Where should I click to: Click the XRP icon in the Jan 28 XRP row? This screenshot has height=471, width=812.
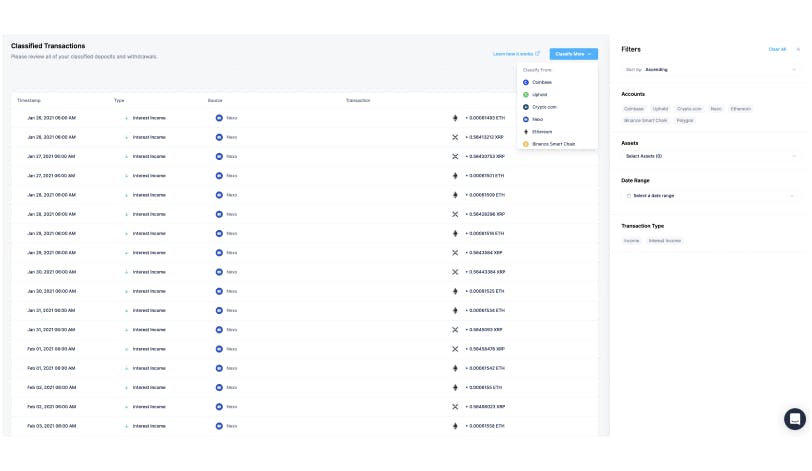point(455,214)
